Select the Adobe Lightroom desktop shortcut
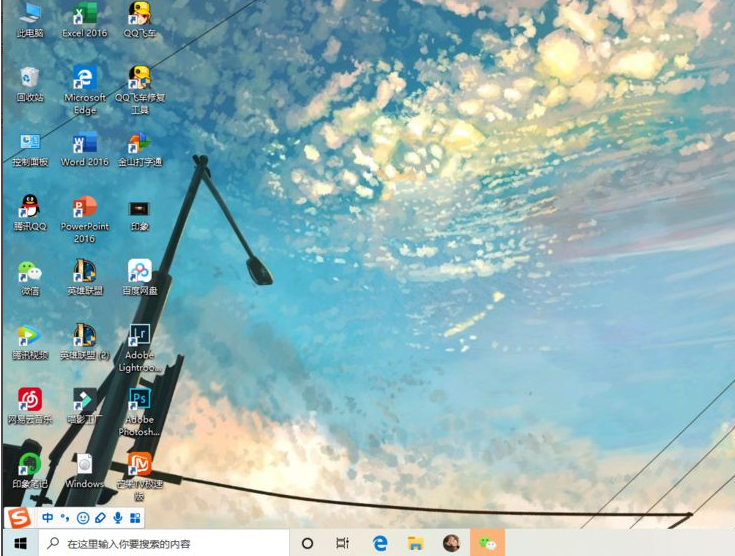Screen dimensions: 735x556 point(139,337)
